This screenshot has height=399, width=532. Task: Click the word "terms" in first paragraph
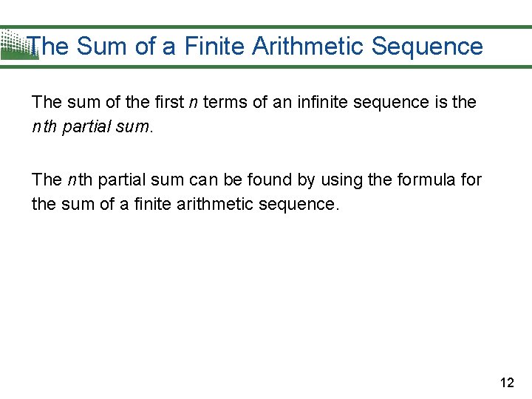(x=225, y=102)
